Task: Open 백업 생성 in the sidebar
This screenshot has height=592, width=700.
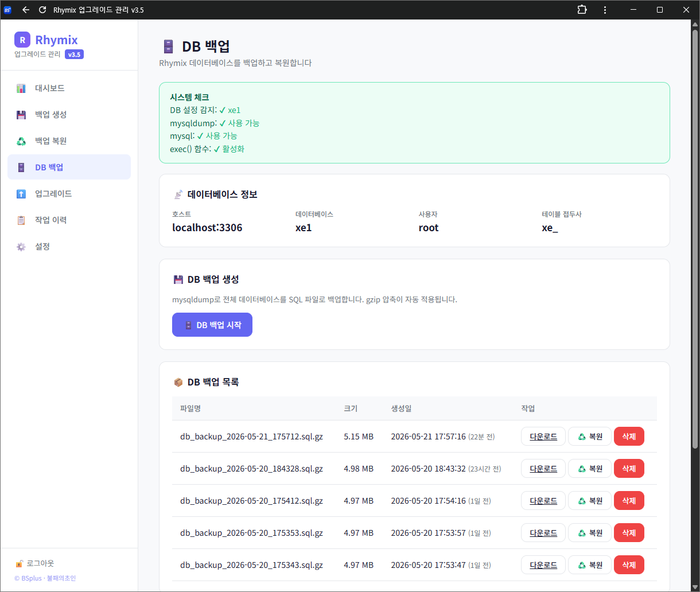Action: pyautogui.click(x=69, y=115)
